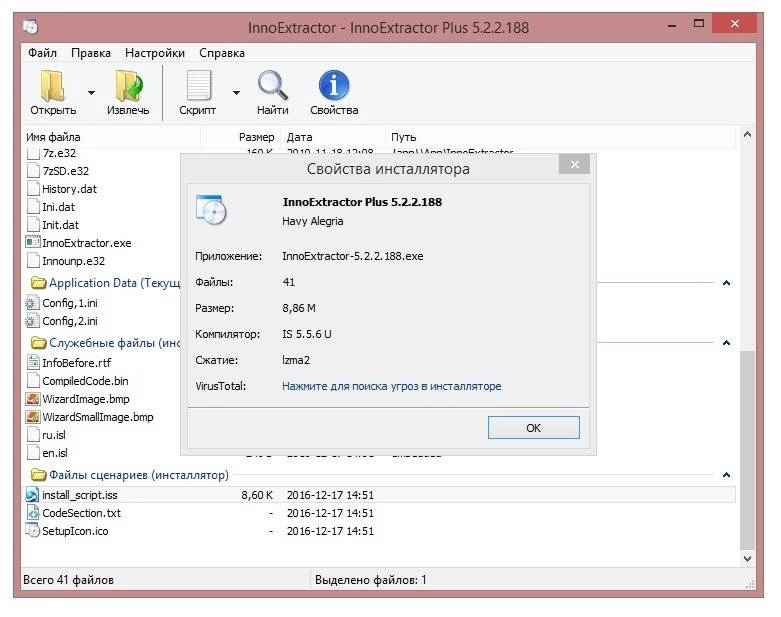
Task: Select the InfoBefore.rtf document icon
Action: 33,363
